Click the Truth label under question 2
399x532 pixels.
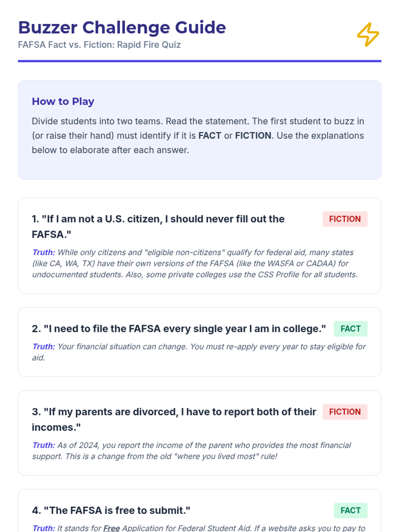pos(44,346)
